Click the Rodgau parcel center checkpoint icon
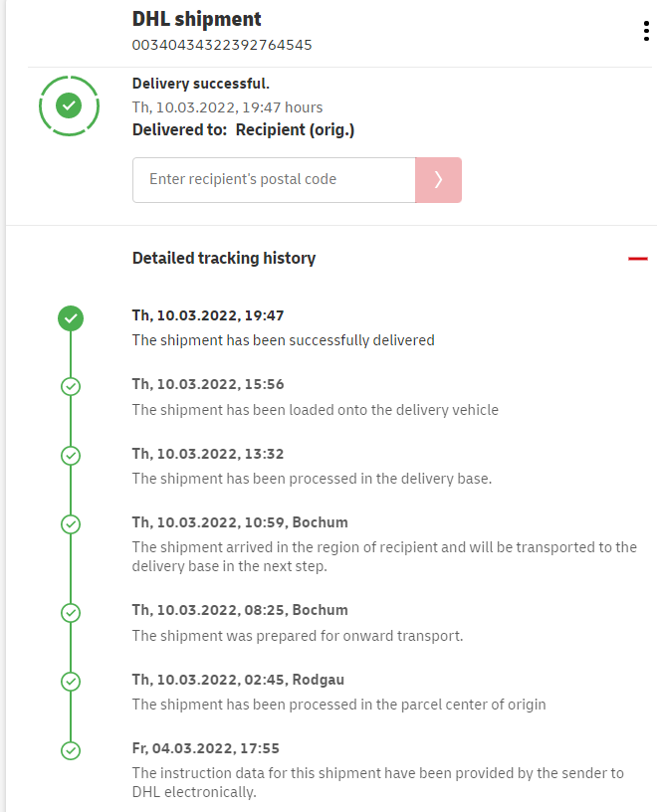Screen dimensions: 657x812 click(71, 682)
